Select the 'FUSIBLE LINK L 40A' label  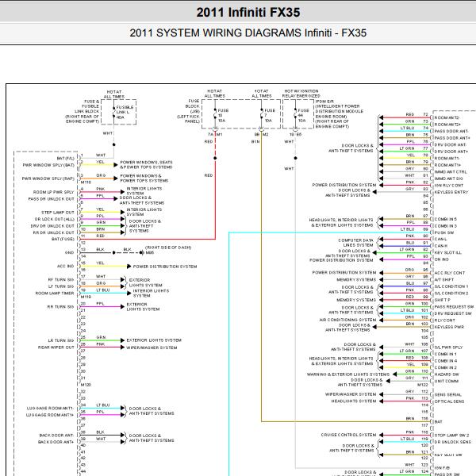[x=125, y=113]
